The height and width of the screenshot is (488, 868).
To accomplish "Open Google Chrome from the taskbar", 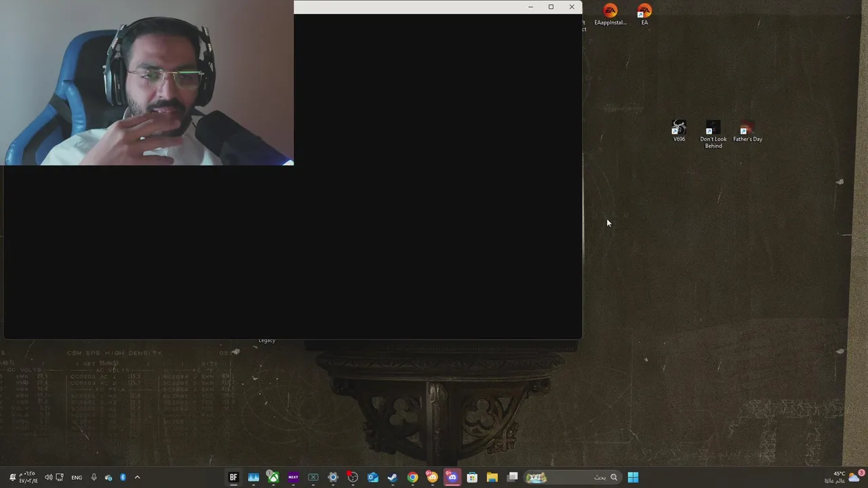I will click(412, 477).
